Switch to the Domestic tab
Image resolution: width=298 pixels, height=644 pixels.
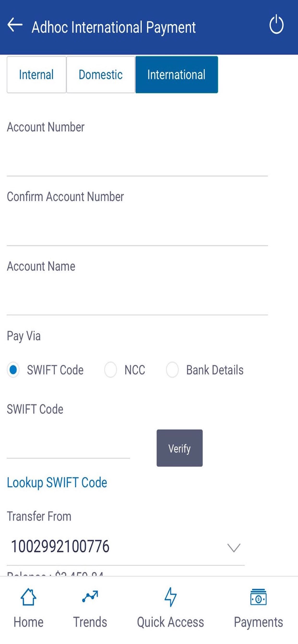tap(101, 75)
